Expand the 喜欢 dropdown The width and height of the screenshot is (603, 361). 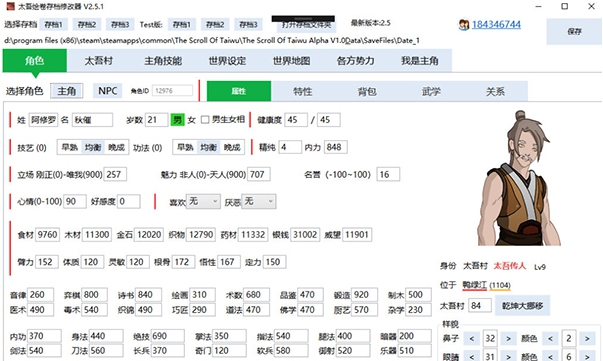point(203,201)
